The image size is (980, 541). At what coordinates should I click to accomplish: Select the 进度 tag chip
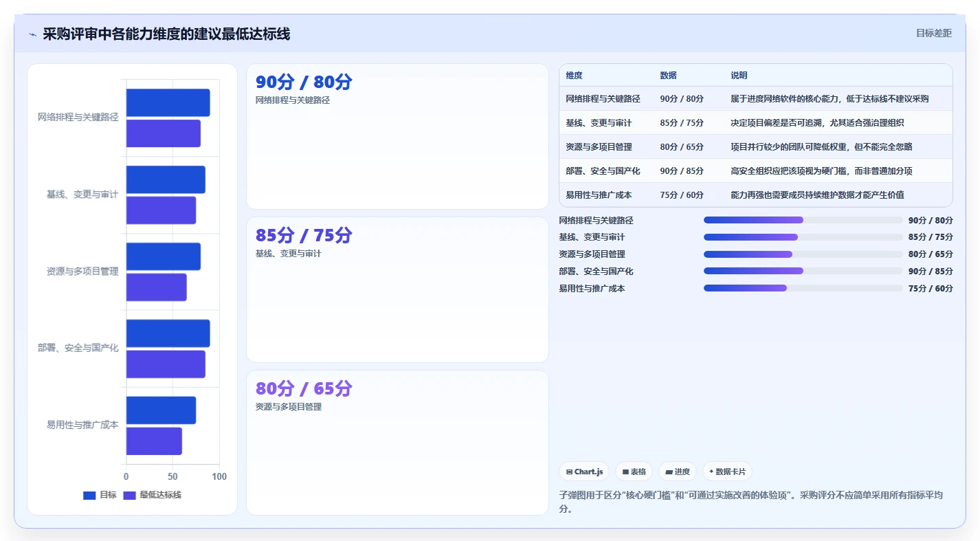point(677,472)
